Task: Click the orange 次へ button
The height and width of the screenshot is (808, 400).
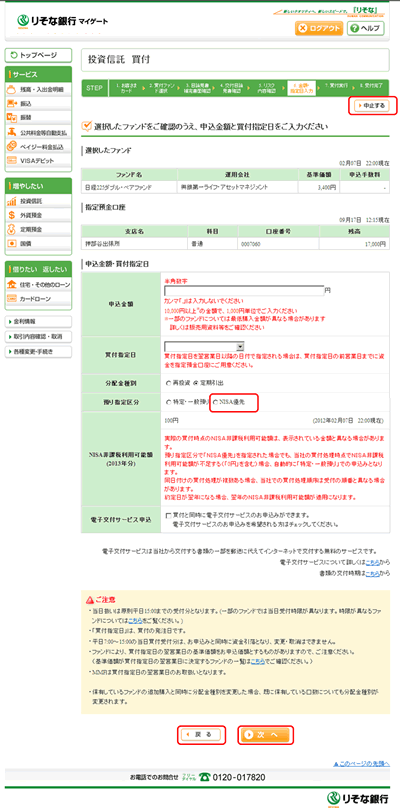Action: [265, 735]
